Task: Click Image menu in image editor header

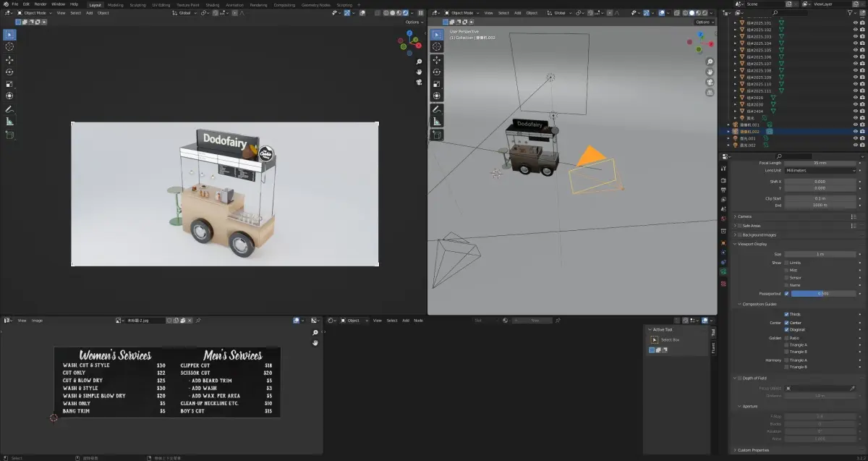Action: tap(37, 320)
